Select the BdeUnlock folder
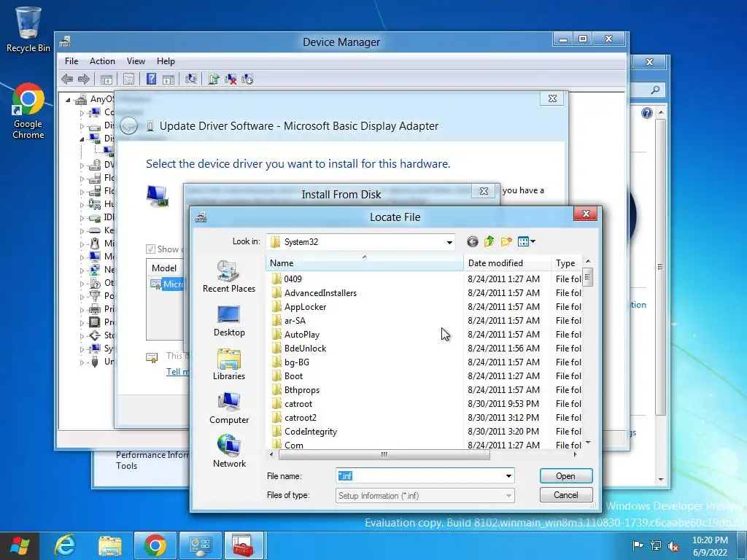The image size is (747, 560). click(305, 348)
